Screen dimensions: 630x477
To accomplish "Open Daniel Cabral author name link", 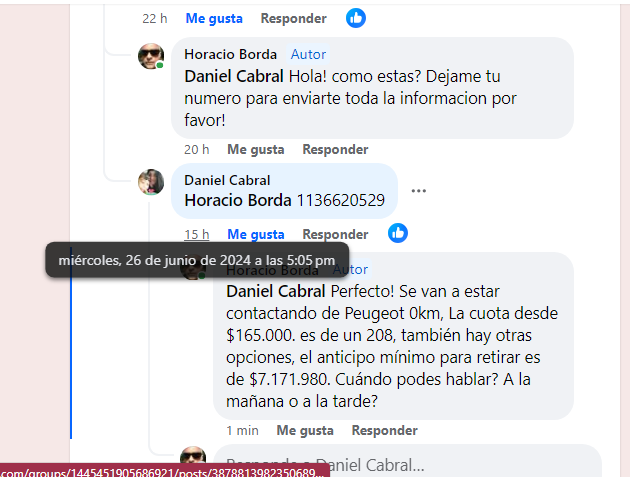I will click(227, 180).
